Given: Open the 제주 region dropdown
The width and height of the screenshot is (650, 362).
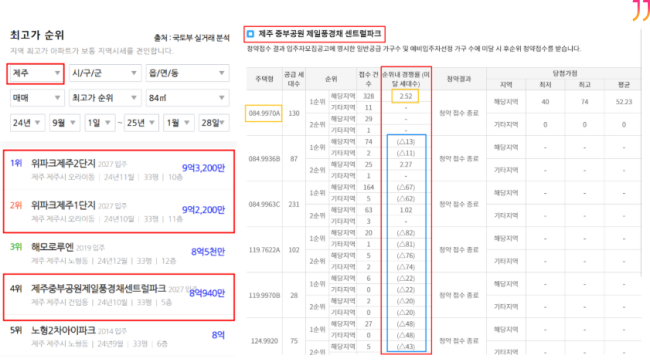Looking at the screenshot, I should tap(36, 73).
